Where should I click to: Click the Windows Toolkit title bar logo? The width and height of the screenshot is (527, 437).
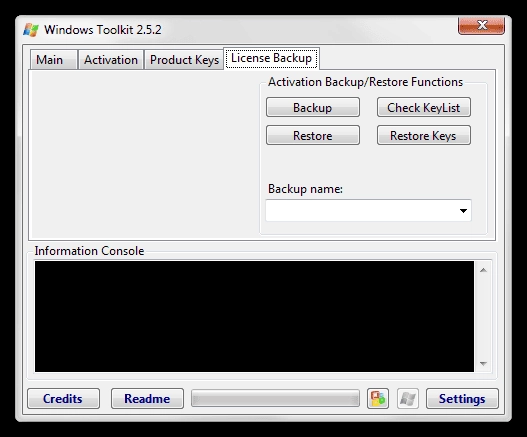click(31, 30)
